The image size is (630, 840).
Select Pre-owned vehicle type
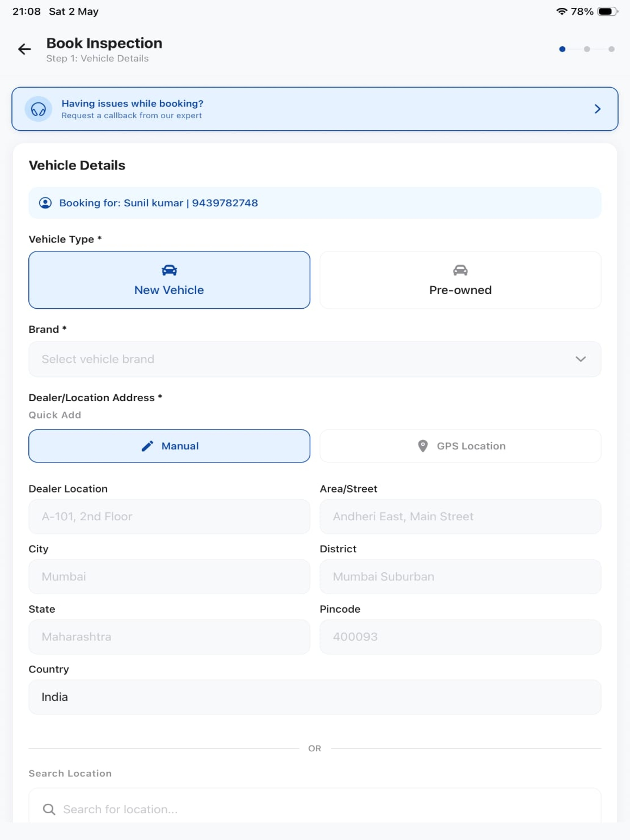pyautogui.click(x=460, y=280)
